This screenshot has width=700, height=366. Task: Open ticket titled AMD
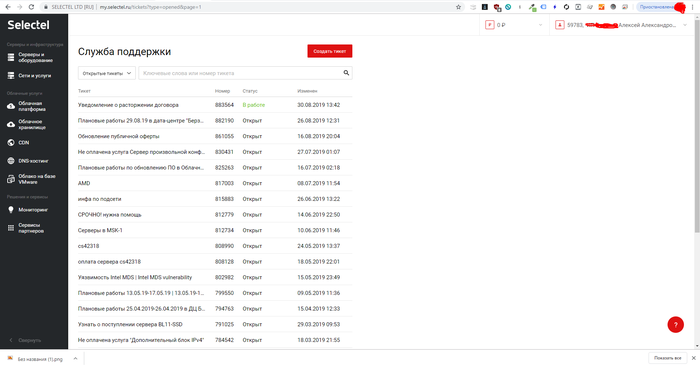point(84,183)
